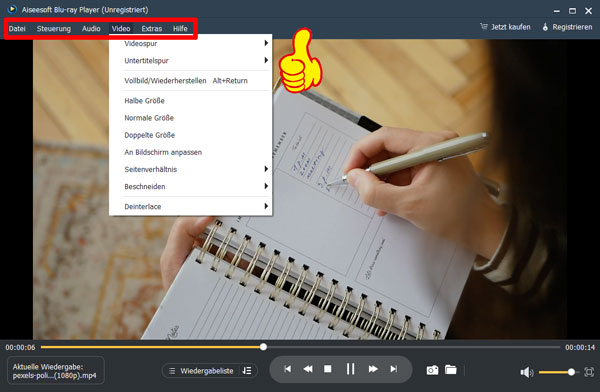Viewport: 600px width, 392px height.
Task: Fast forward the video
Action: [373, 369]
